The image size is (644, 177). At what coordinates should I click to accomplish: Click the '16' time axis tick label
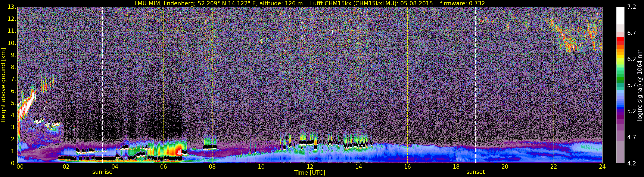pyautogui.click(x=407, y=167)
